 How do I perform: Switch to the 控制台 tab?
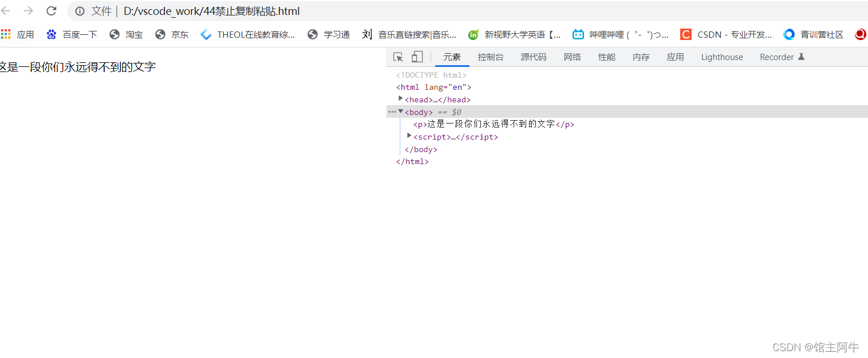(491, 57)
